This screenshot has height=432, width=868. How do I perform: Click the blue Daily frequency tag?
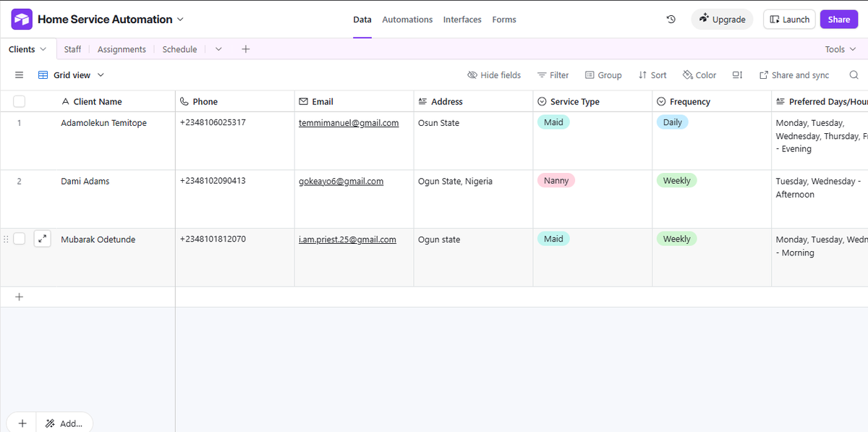[673, 122]
